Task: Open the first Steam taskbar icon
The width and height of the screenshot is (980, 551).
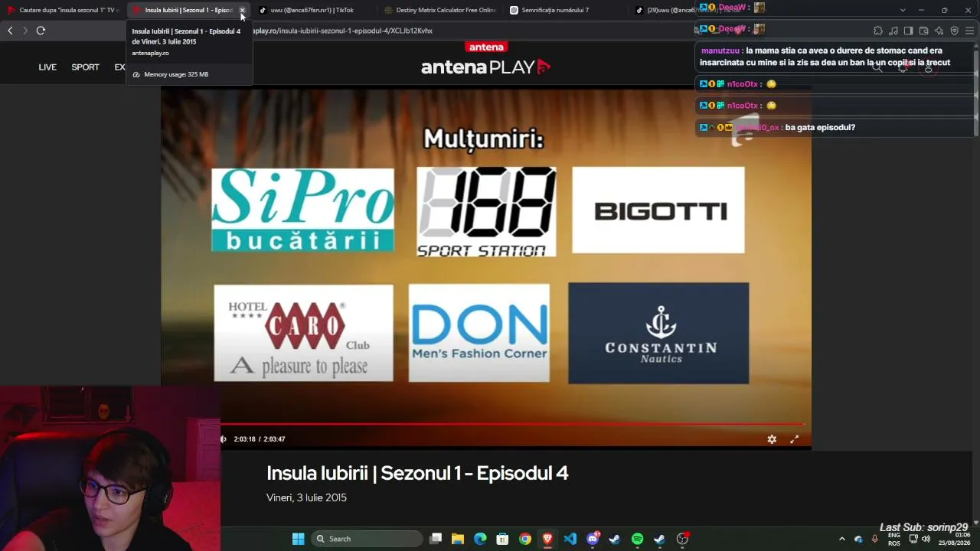Action: pyautogui.click(x=614, y=539)
